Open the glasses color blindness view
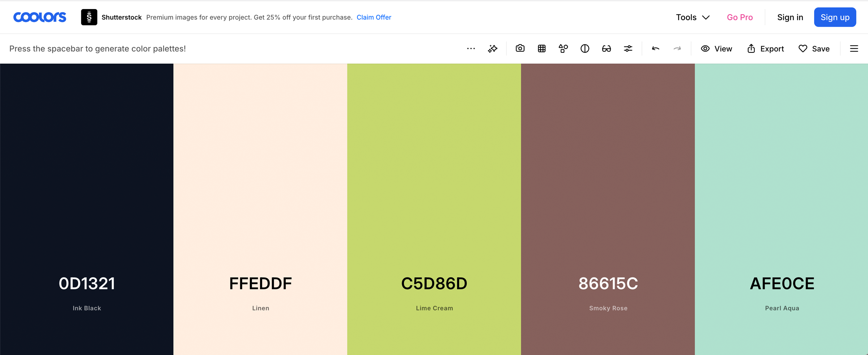Screen dimensions: 868x355 (x=607, y=48)
